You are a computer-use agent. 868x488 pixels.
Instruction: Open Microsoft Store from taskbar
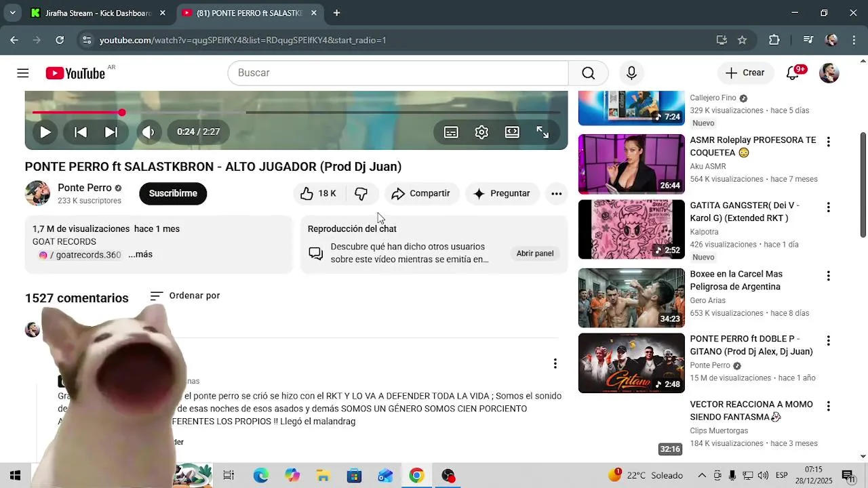pos(354,476)
